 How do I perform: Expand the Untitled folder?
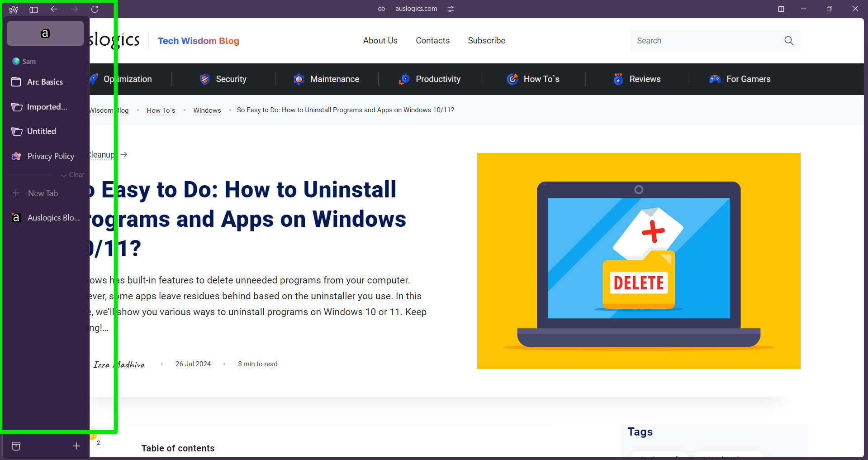tap(45, 131)
